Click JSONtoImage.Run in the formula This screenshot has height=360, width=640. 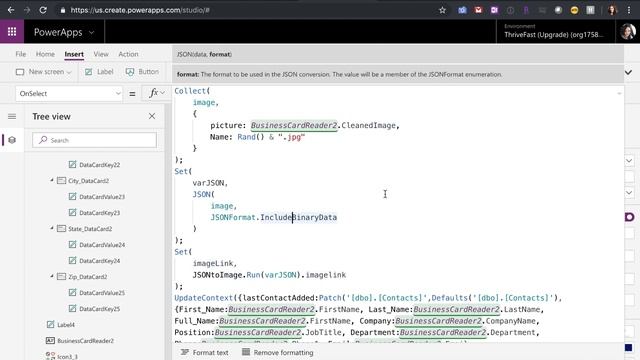point(227,275)
